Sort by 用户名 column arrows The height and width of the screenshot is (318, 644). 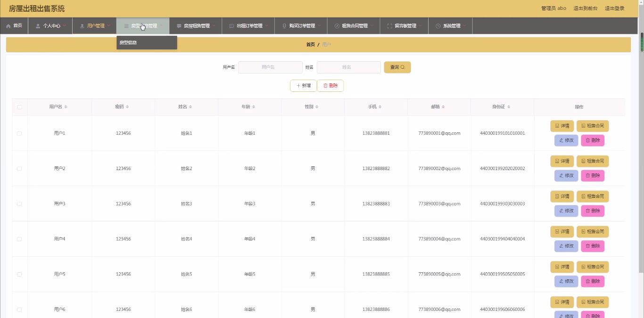[66, 107]
